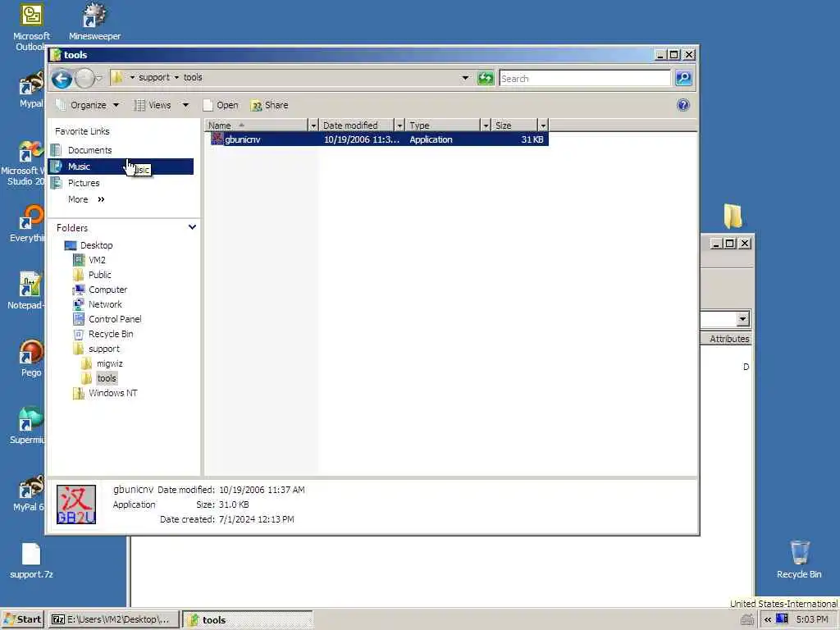
Task: Open recent pages dropdown beside Forward
Action: (x=99, y=79)
